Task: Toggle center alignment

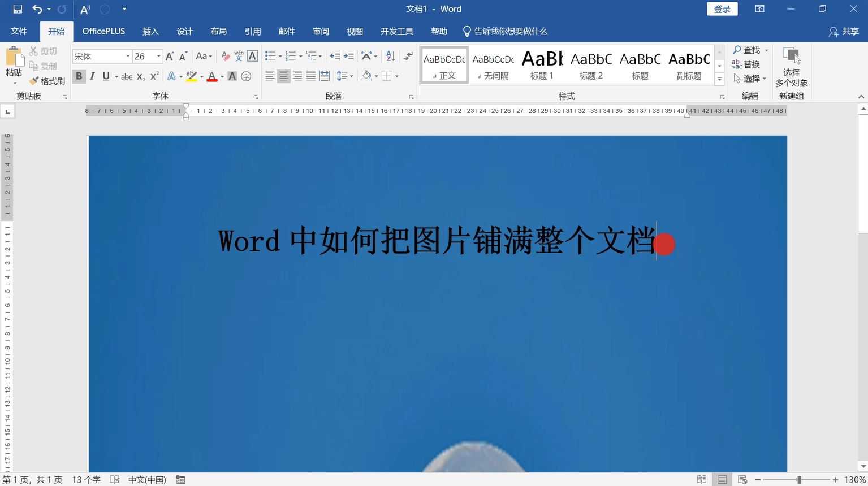Action: [284, 76]
